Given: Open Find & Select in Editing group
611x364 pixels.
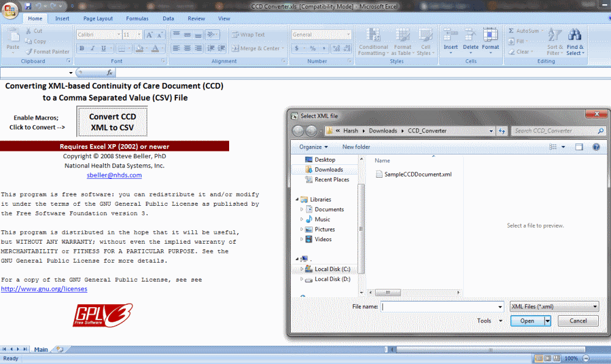Looking at the screenshot, I should pos(575,42).
